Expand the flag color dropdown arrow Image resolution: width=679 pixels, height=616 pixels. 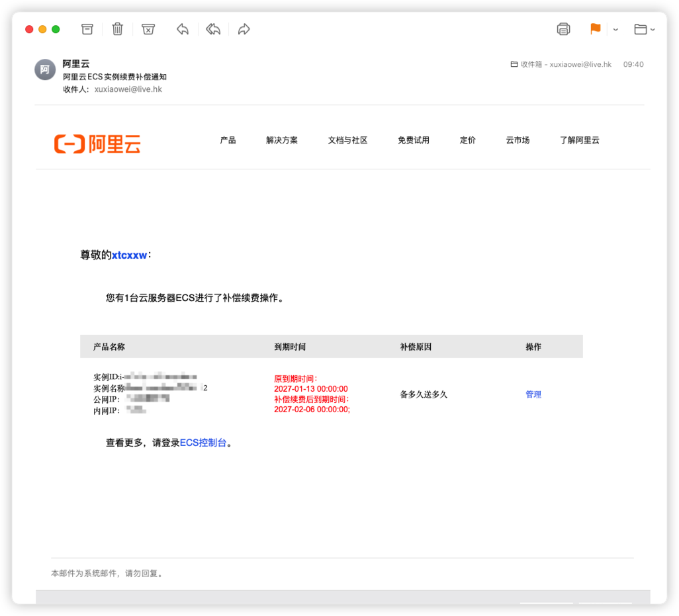click(615, 29)
